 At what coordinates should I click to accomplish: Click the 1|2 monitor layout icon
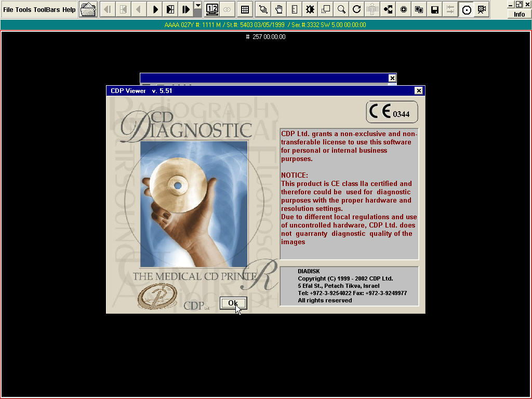(212, 9)
